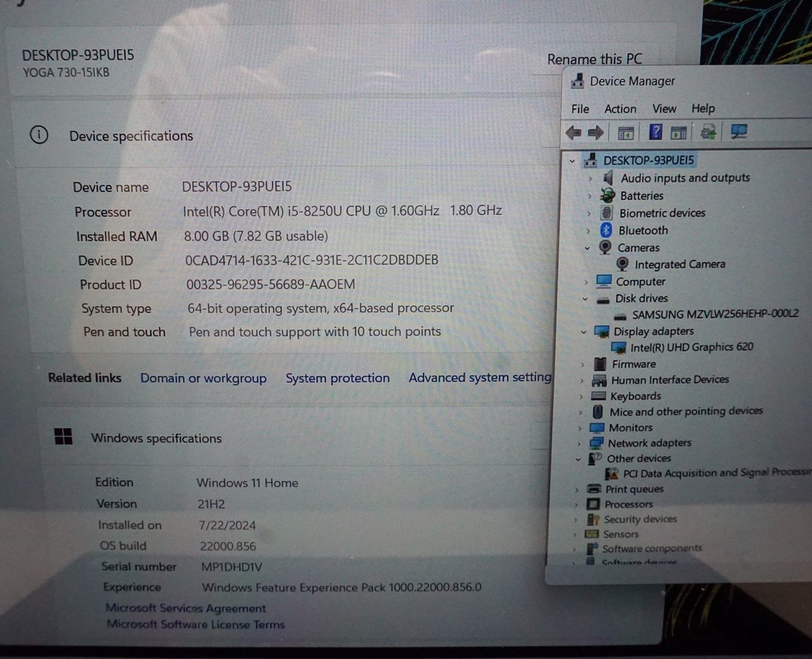Collapse the DESKTOP-93PUEI5 root node arrow
This screenshot has width=812, height=659.
[572, 161]
